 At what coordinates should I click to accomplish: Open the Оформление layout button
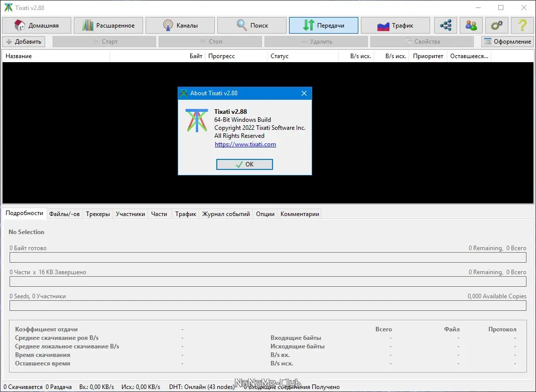[x=507, y=42]
